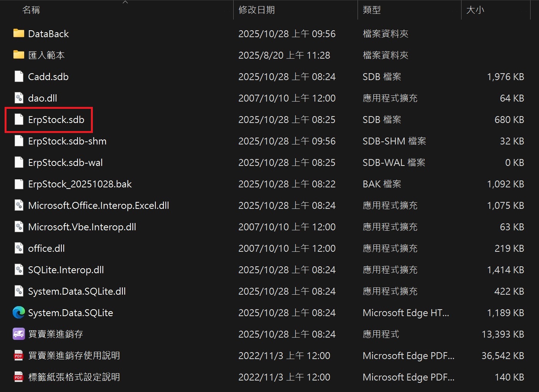Click the 匯入範本 folder icon
The height and width of the screenshot is (392, 539).
18,55
